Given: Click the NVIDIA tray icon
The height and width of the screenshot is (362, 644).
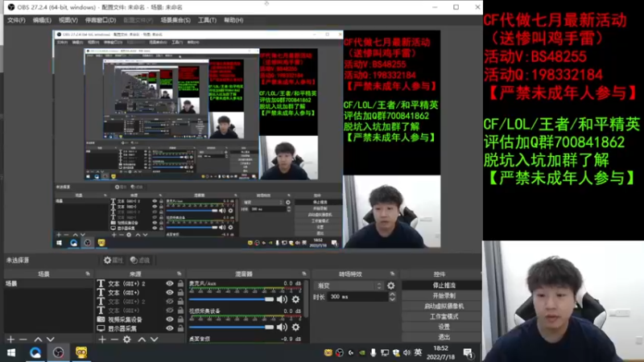Looking at the screenshot, I should click(361, 352).
